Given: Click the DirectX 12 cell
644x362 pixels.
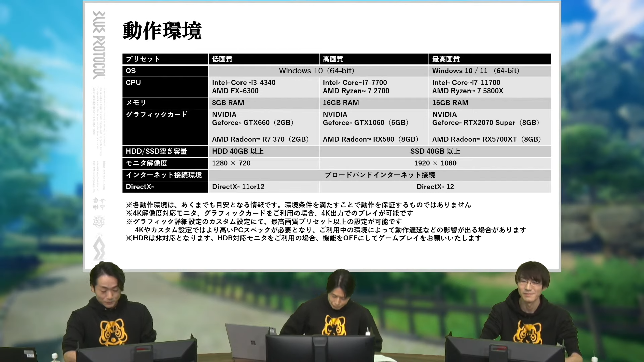Looking at the screenshot, I should (x=435, y=187).
